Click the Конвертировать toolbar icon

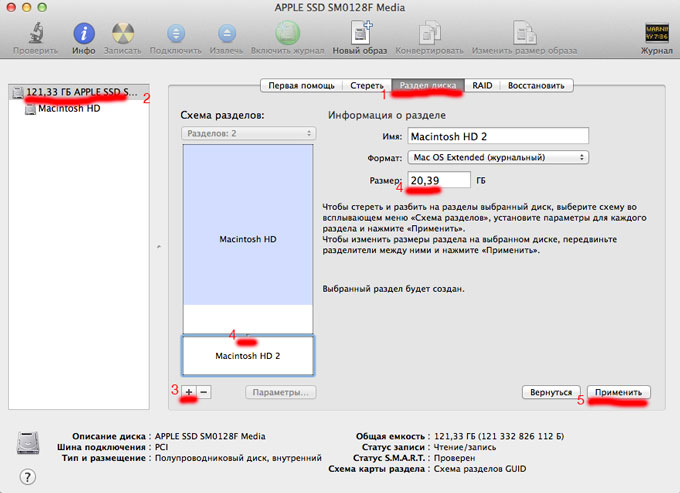429,33
